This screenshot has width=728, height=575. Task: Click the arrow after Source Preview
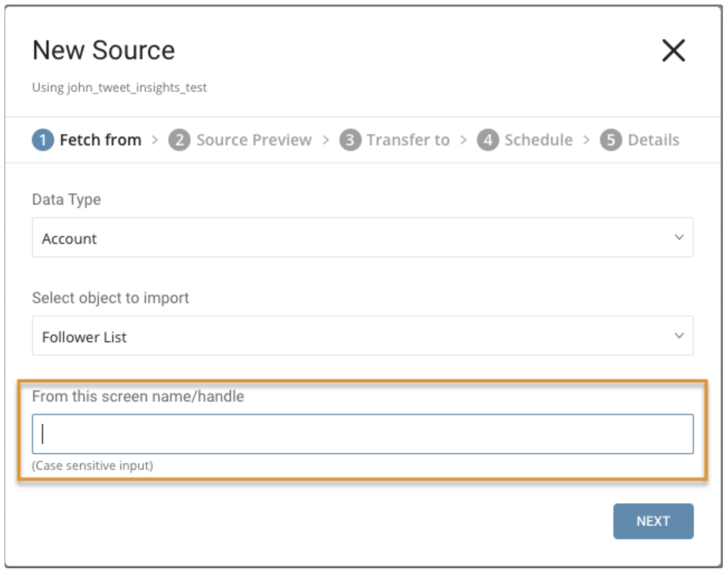(326, 140)
